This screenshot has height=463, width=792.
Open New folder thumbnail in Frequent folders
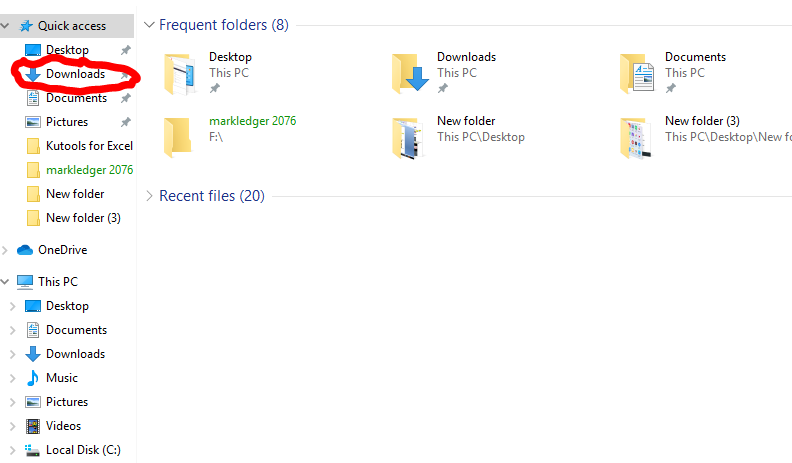point(408,138)
